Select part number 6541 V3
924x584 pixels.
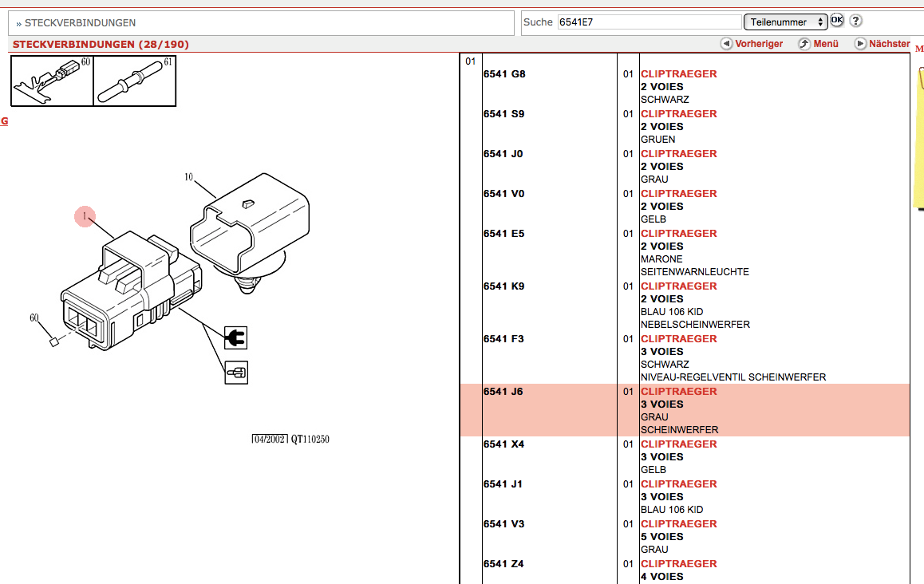tap(503, 524)
